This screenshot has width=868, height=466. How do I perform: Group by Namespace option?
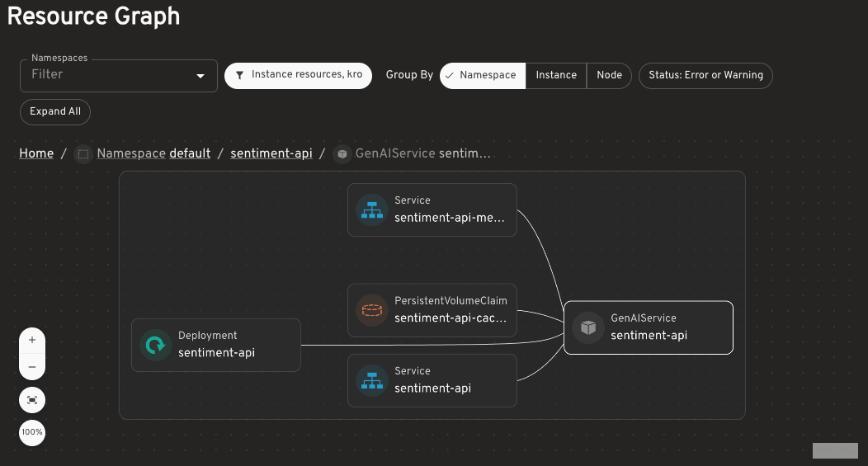482,75
